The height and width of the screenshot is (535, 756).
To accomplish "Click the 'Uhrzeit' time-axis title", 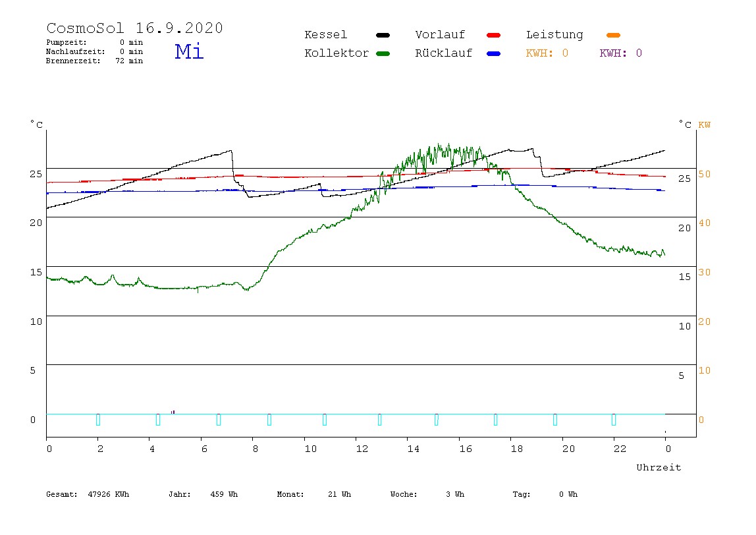I will [x=659, y=467].
